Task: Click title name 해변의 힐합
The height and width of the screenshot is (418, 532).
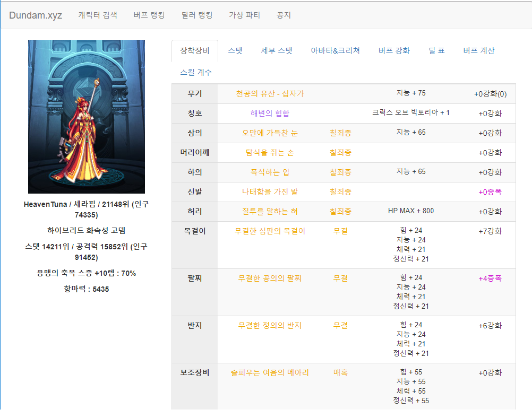Action: point(270,113)
